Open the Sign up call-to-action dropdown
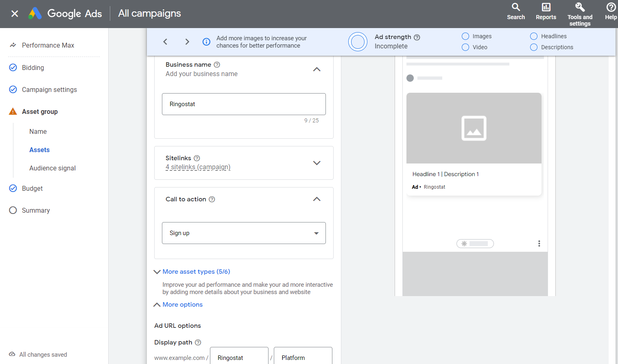The width and height of the screenshot is (618, 364). (244, 233)
